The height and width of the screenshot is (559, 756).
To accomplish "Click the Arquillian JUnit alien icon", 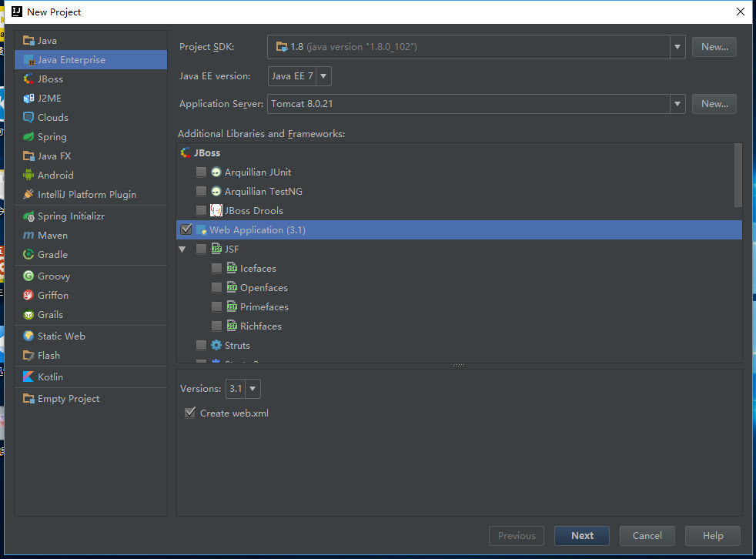I will point(216,172).
